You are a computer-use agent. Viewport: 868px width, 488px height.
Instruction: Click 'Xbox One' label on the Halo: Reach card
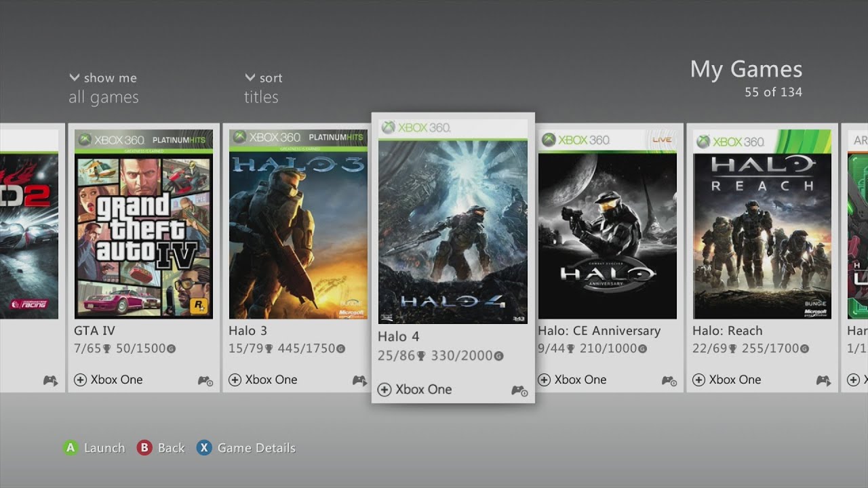click(x=735, y=380)
